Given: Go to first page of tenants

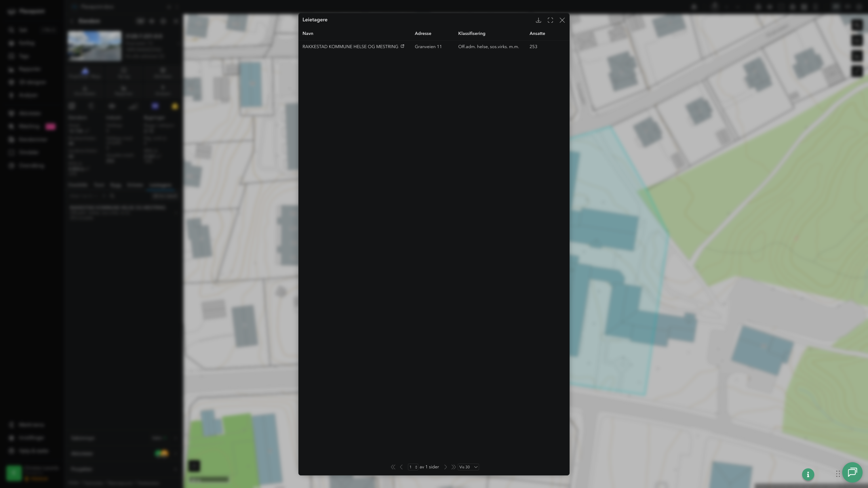Looking at the screenshot, I should point(393,467).
